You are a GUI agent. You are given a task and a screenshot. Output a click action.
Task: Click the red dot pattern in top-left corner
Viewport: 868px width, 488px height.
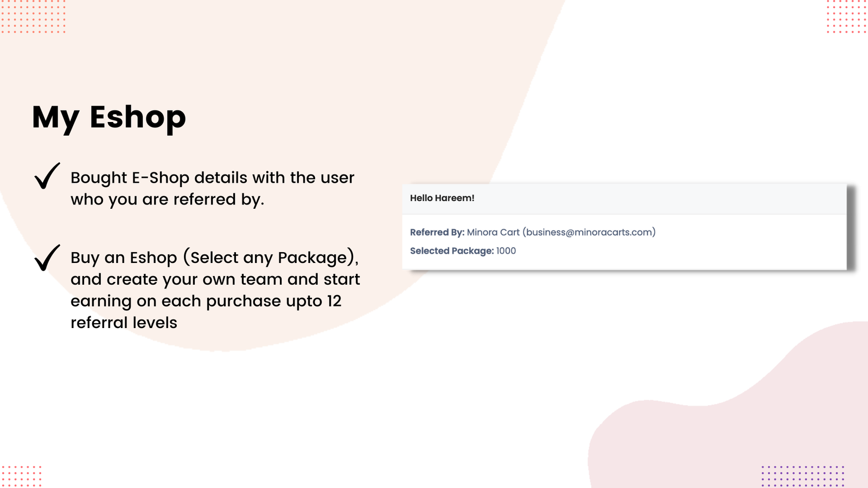click(33, 16)
